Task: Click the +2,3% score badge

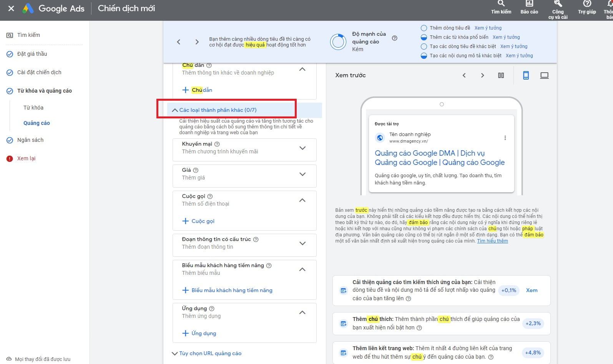Action: pyautogui.click(x=533, y=323)
